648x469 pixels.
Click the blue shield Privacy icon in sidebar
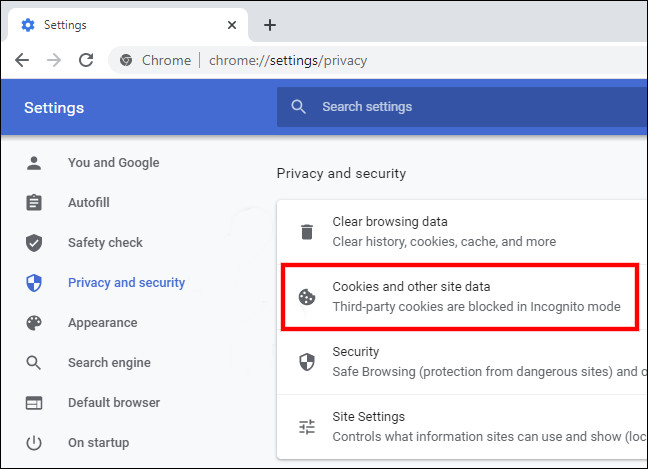[x=34, y=283]
